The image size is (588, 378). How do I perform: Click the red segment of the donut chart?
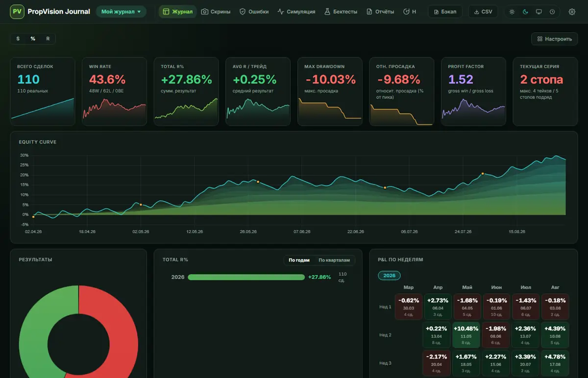click(122, 338)
